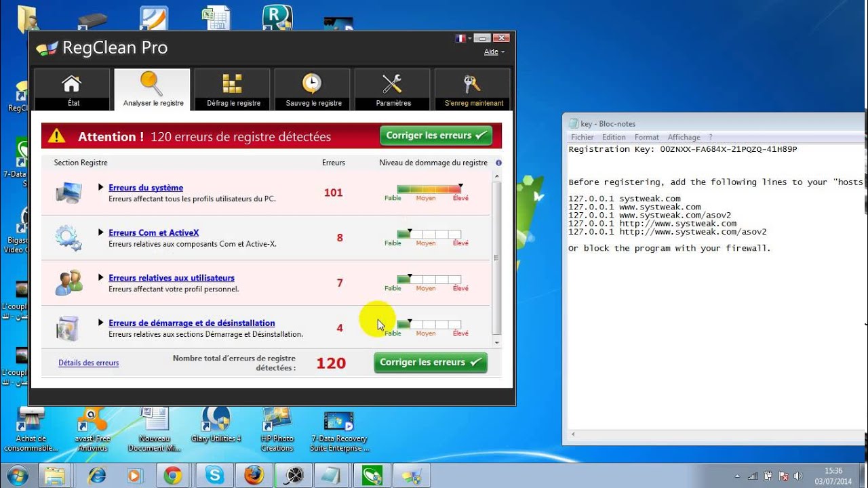Click damage level bar for user errors
The width and height of the screenshot is (868, 488).
pos(429,279)
